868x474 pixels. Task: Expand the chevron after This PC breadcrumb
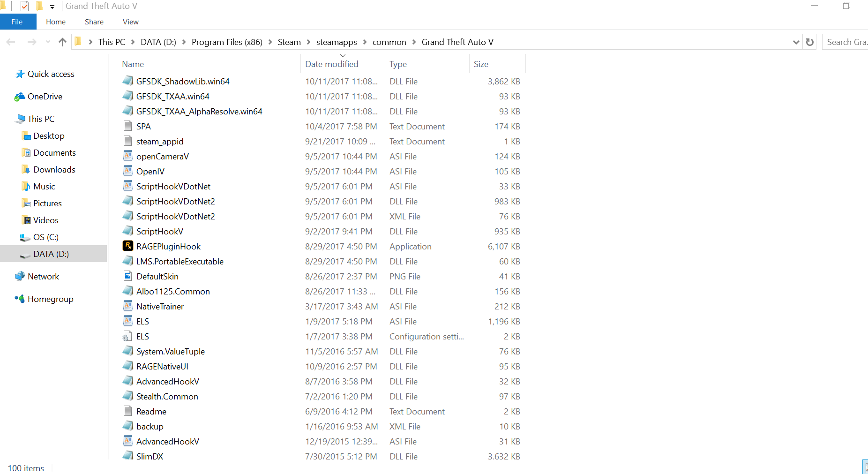133,42
